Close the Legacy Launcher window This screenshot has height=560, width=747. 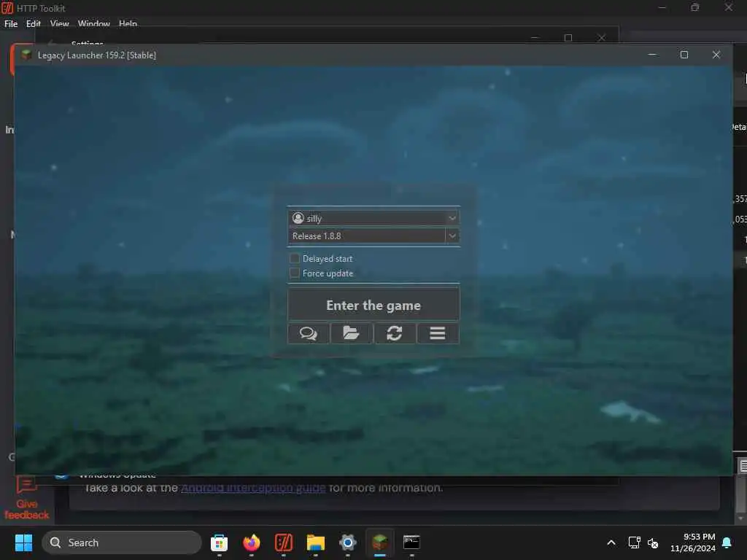716,55
